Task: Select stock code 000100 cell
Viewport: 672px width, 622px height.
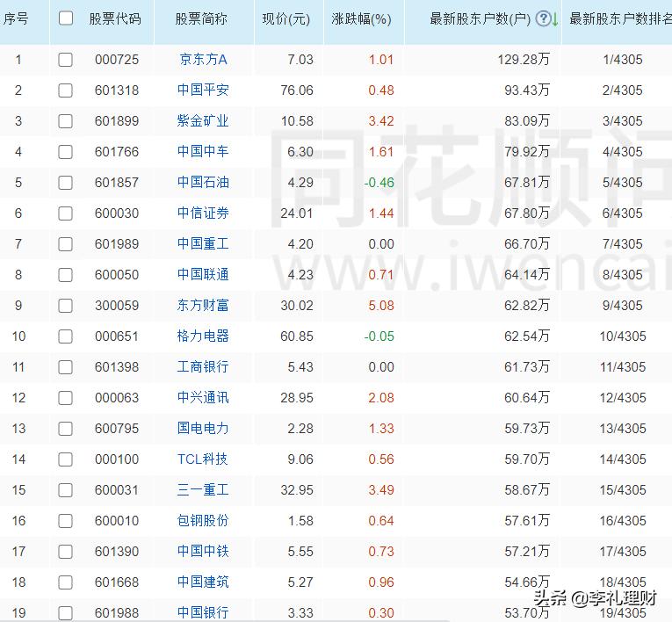Action: (x=117, y=459)
